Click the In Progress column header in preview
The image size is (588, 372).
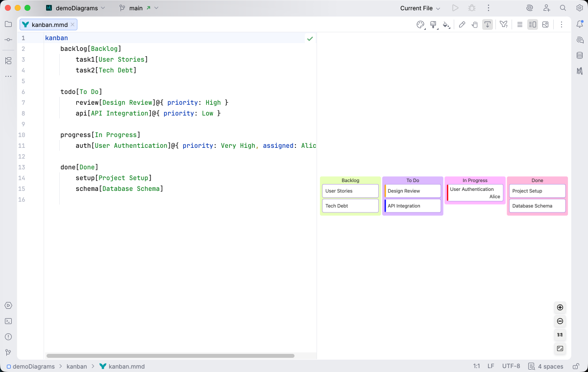(x=475, y=180)
